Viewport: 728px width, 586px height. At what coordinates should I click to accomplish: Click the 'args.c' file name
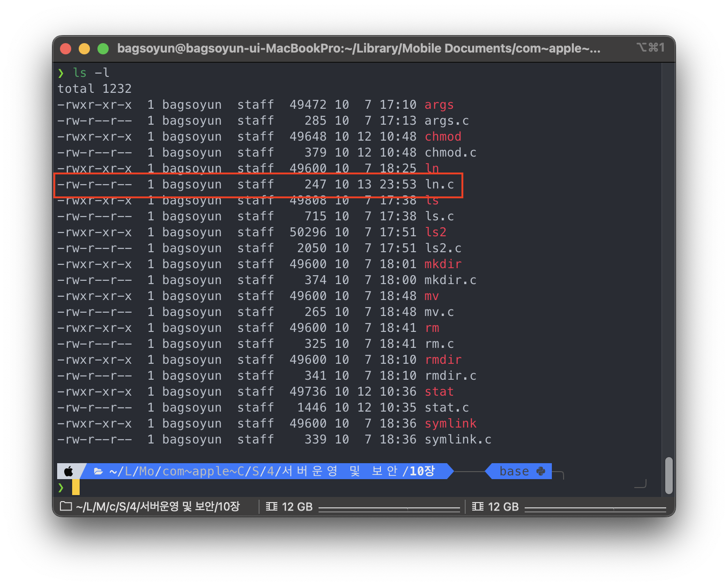point(446,120)
